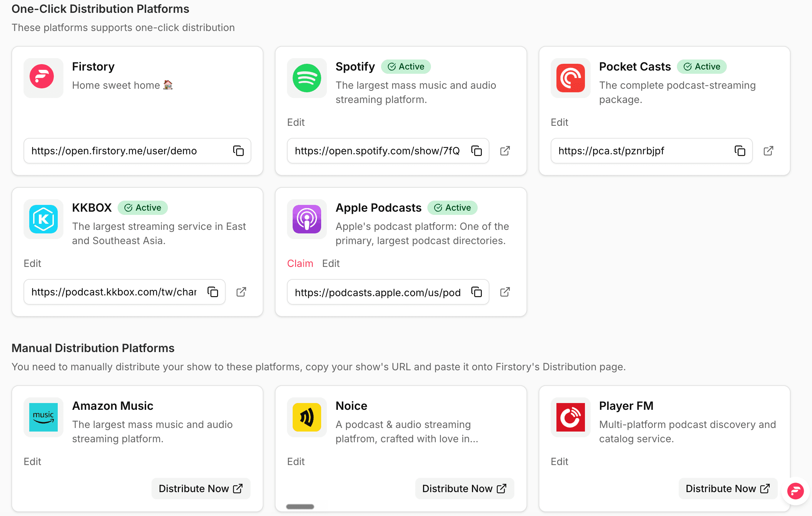Copy the Spotify show URL

[476, 151]
